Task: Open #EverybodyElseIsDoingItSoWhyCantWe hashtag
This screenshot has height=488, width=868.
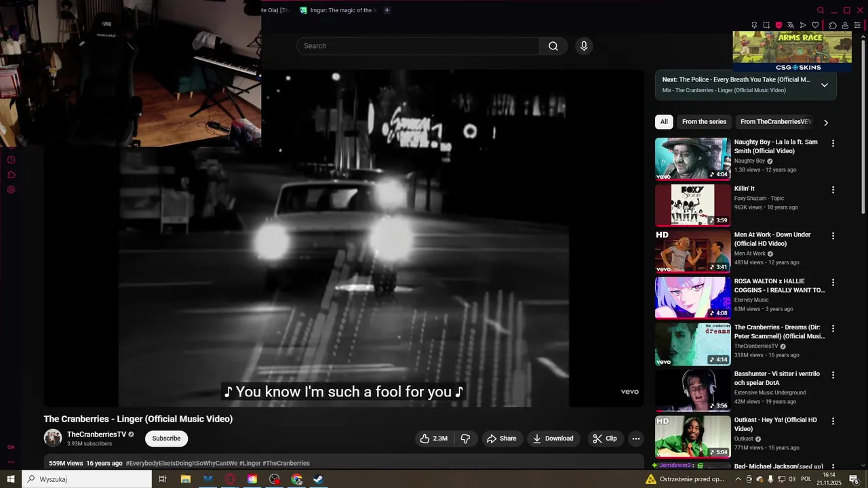Action: [182, 464]
